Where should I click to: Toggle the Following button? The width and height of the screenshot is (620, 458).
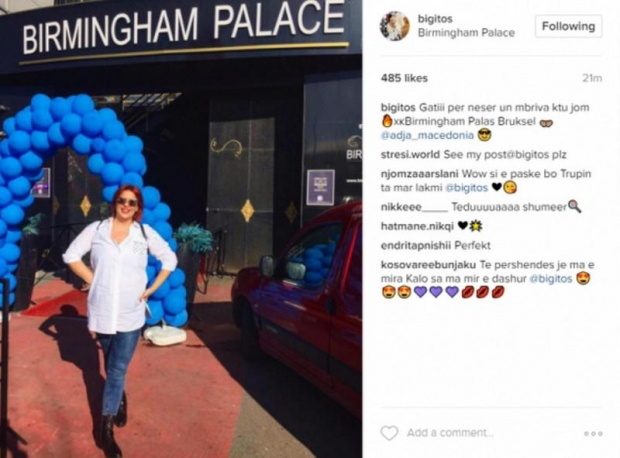click(568, 26)
